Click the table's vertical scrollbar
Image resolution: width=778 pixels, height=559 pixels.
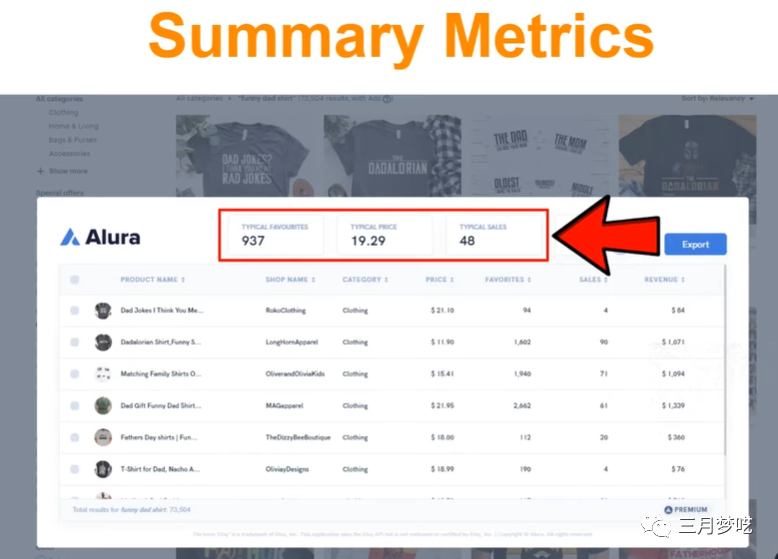coord(725,360)
